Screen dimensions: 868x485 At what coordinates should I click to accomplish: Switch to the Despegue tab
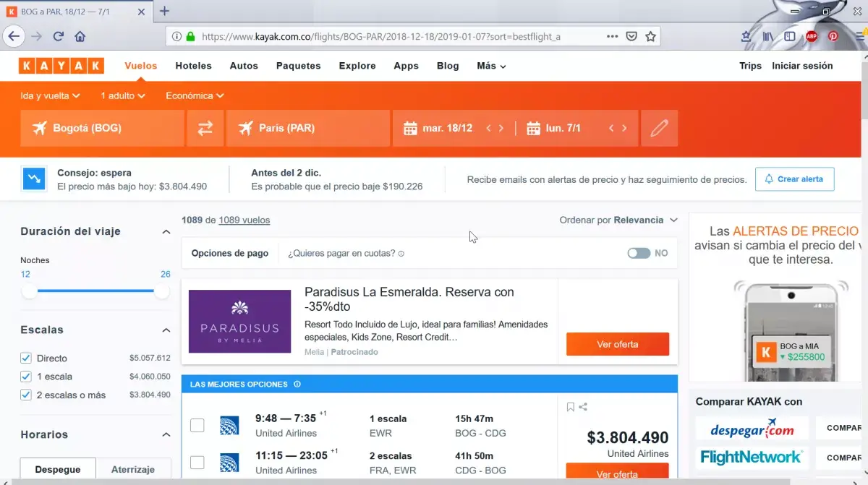point(58,469)
